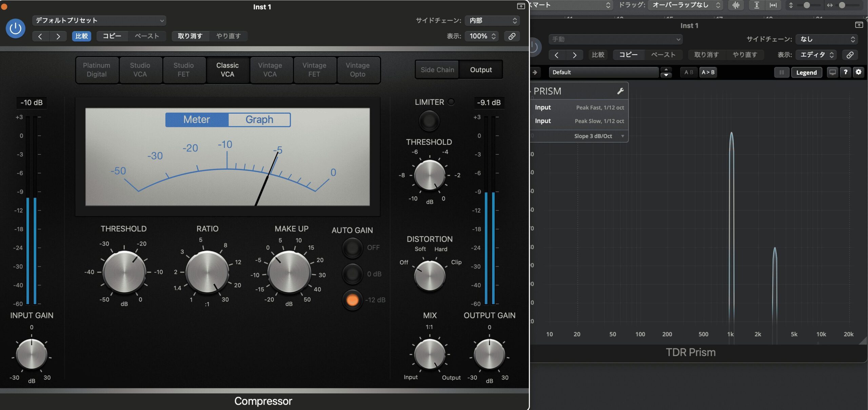Click the Legend button in Prism
The height and width of the screenshot is (410, 868).
click(806, 72)
